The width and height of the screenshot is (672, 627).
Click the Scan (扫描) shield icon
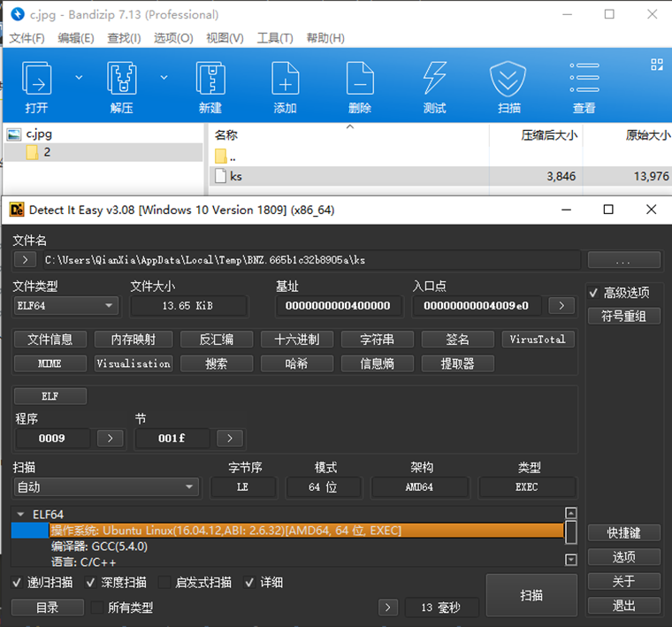(509, 80)
